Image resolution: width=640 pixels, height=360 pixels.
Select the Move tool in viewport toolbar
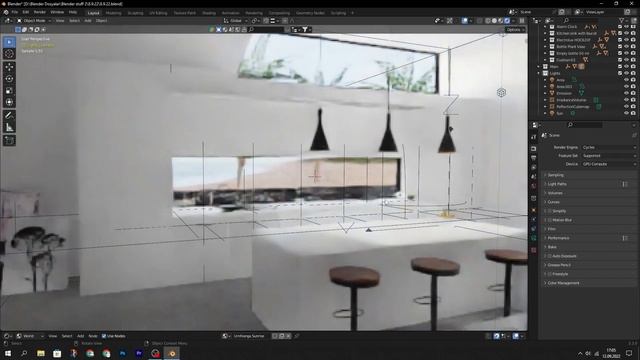9,67
